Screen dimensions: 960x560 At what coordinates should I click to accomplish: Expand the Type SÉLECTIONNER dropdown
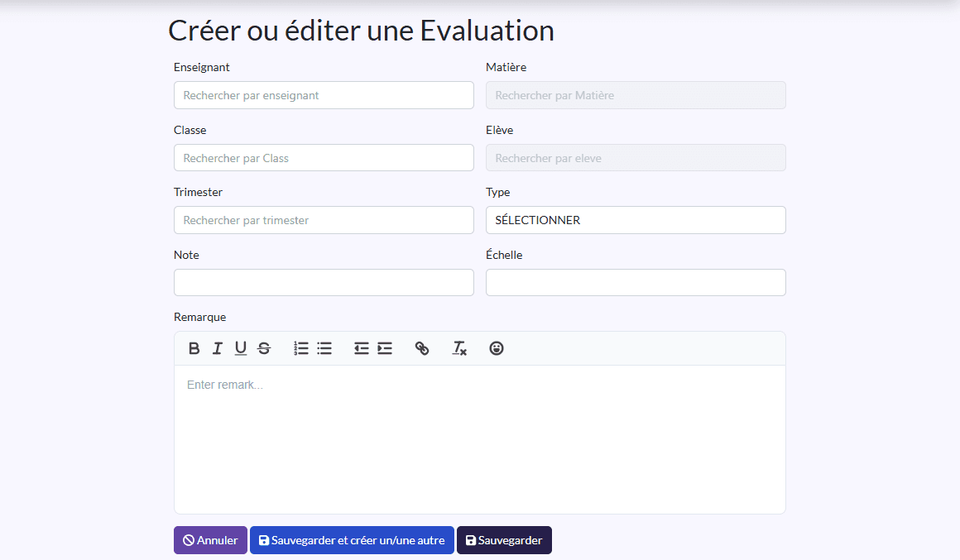[636, 220]
